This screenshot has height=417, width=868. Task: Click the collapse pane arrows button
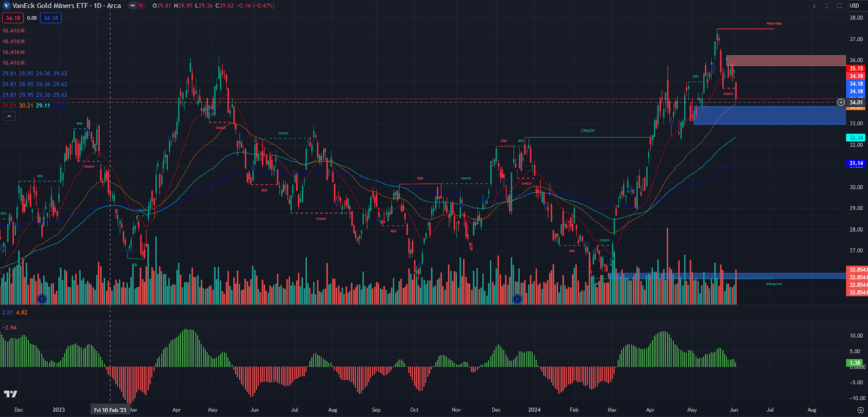coord(827,5)
